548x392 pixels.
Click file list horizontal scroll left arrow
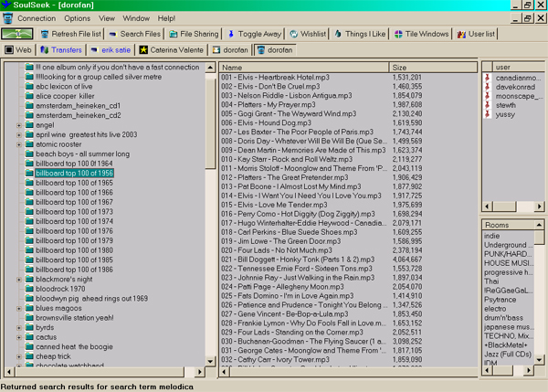[x=224, y=371]
